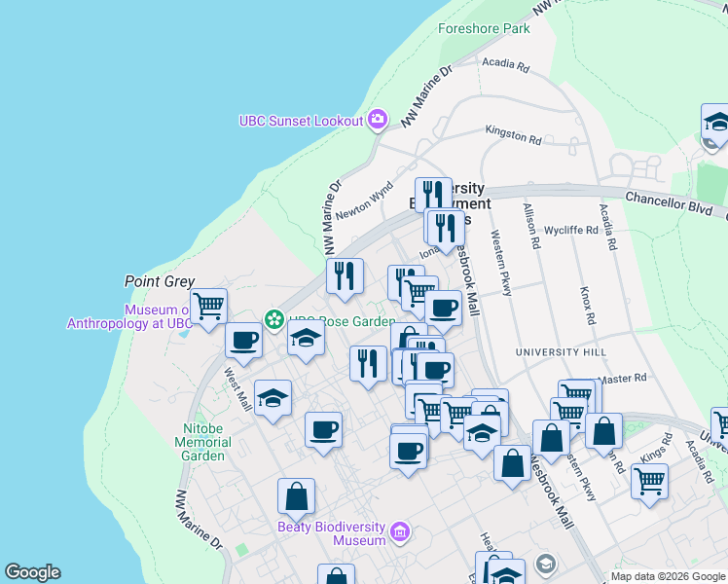The image size is (728, 584).
Task: Open the coffee cup marker by West Mall
Action: [243, 343]
